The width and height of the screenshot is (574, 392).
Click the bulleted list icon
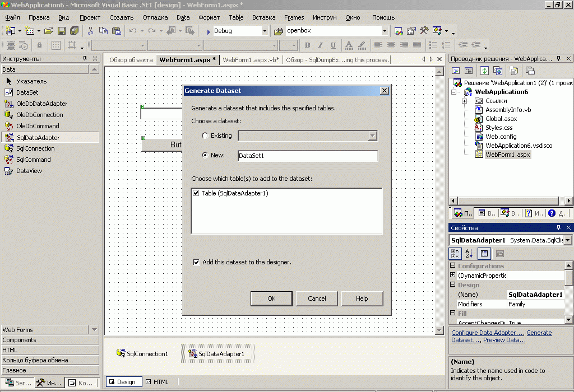tap(433, 45)
